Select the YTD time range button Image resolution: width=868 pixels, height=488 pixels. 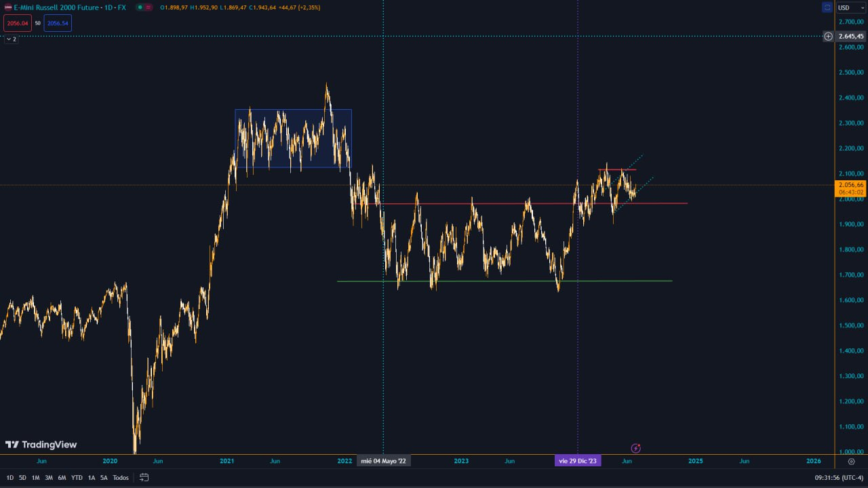tap(77, 478)
